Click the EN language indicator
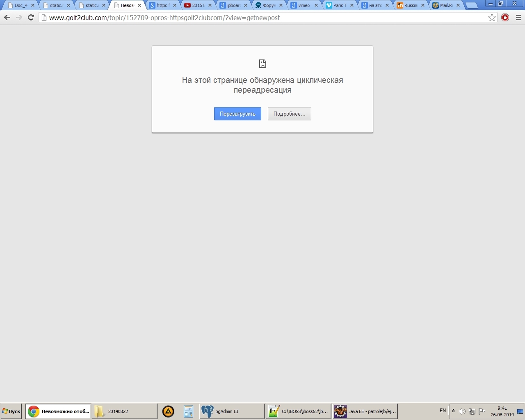 tap(443, 411)
